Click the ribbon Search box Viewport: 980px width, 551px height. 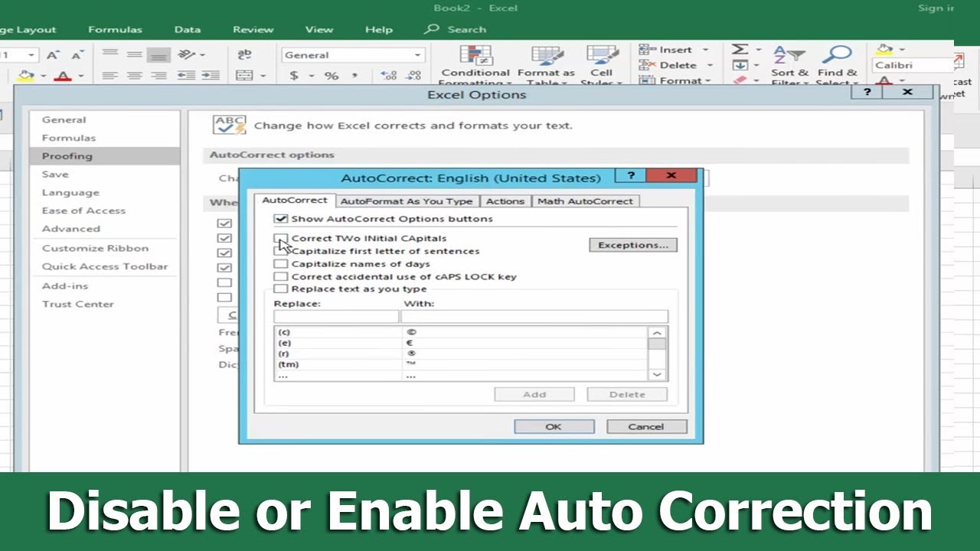456,29
